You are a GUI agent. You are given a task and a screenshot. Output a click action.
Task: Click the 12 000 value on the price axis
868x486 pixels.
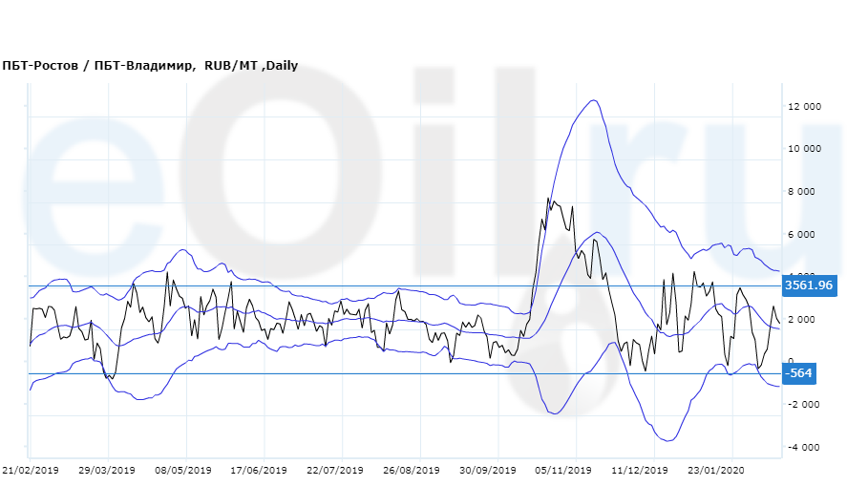tap(804, 107)
